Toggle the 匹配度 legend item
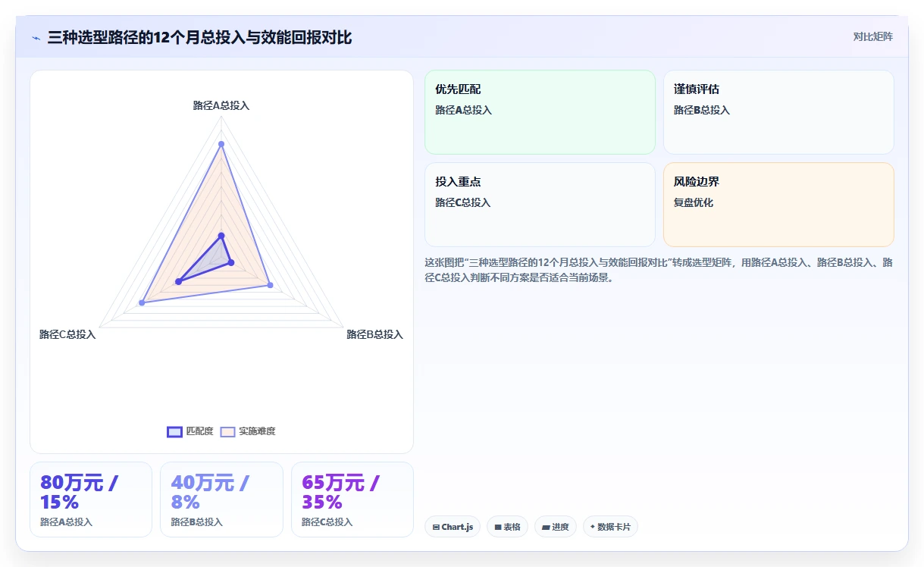Viewport: 924px width, 567px height. pos(190,431)
